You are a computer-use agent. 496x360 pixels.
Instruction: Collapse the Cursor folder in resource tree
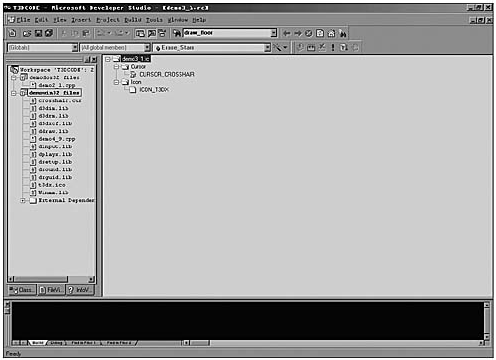pyautogui.click(x=116, y=67)
